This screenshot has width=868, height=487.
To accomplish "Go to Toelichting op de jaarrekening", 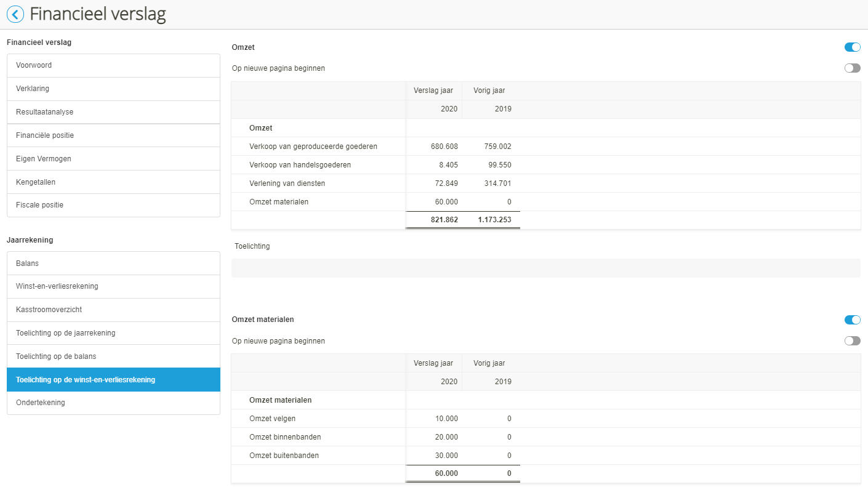I will point(113,333).
